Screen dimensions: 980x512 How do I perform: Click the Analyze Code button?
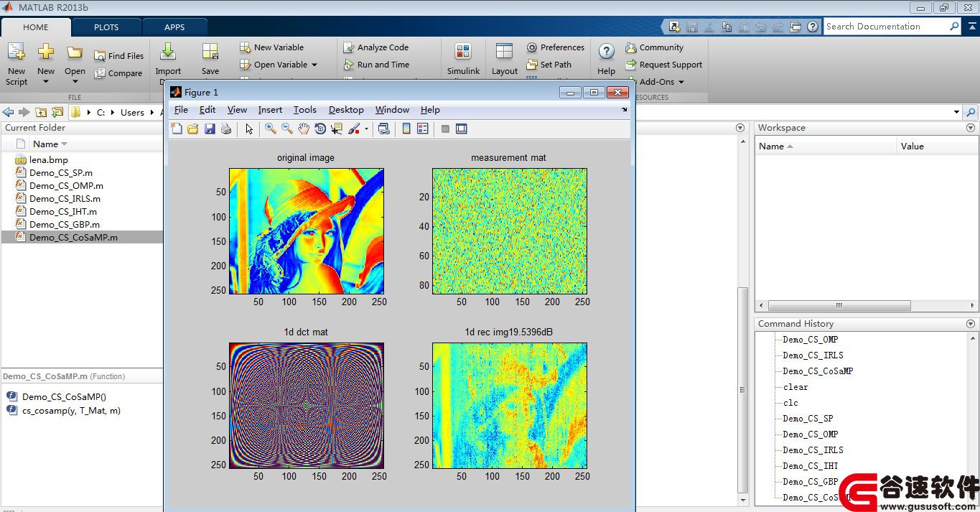point(375,47)
